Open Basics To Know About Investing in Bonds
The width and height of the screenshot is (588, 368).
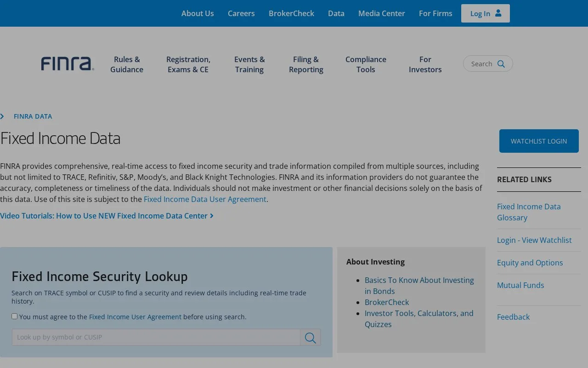[419, 286]
